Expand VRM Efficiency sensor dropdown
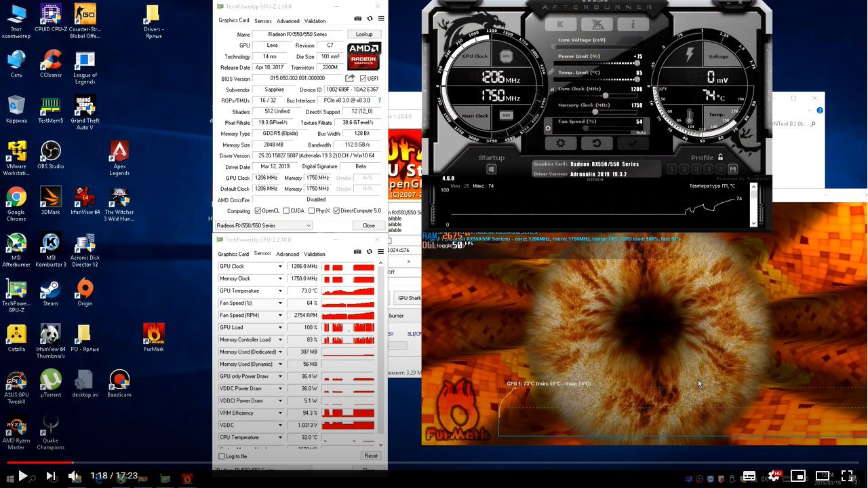868x488 pixels. (280, 413)
